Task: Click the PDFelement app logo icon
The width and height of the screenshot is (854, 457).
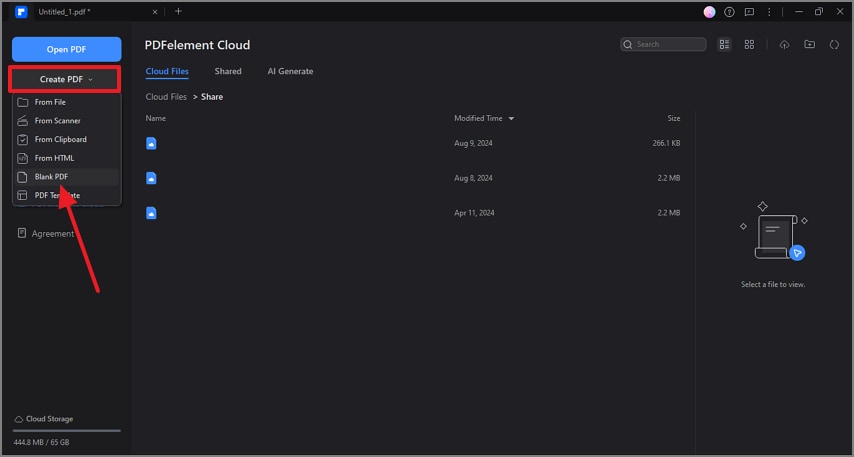Action: point(21,11)
